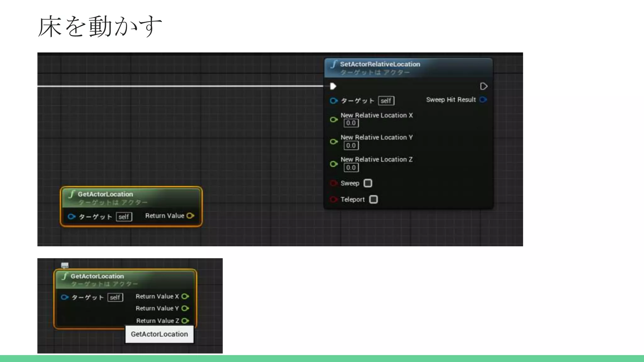This screenshot has width=644, height=362.
Task: Enable the Teleport checkbox
Action: coord(373,200)
